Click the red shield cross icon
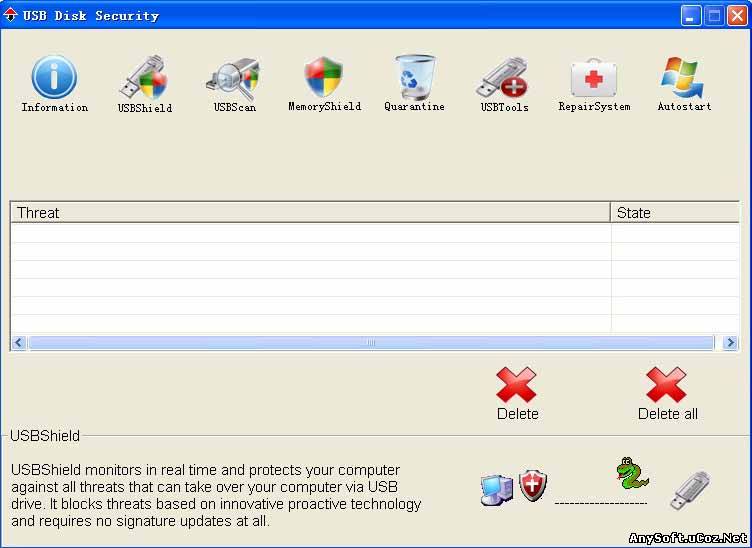Image resolution: width=752 pixels, height=548 pixels. click(x=533, y=485)
